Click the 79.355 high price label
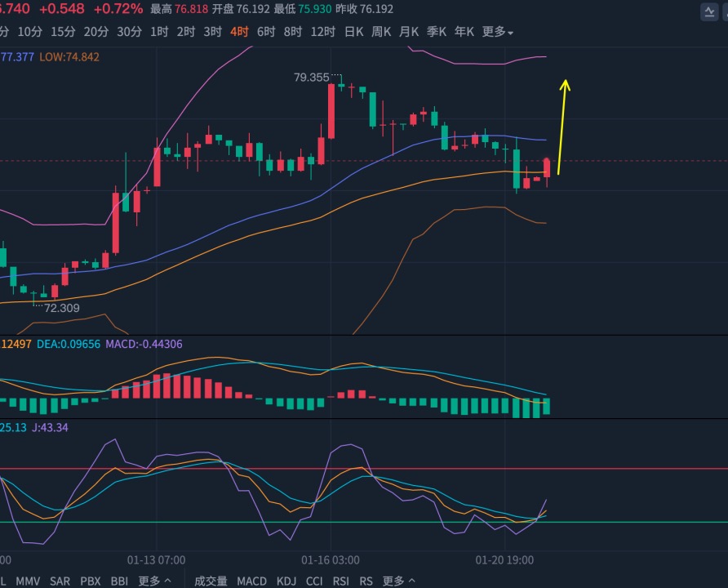This screenshot has height=588, width=728. 312,77
